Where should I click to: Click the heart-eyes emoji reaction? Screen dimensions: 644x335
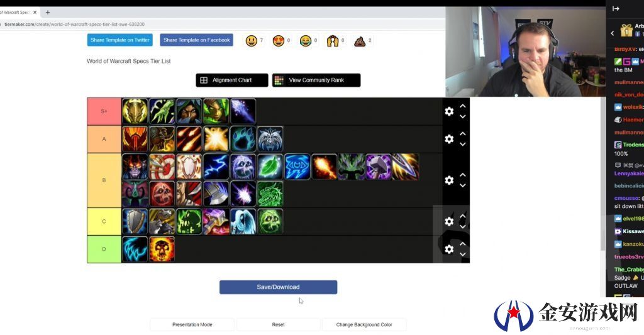coord(279,41)
